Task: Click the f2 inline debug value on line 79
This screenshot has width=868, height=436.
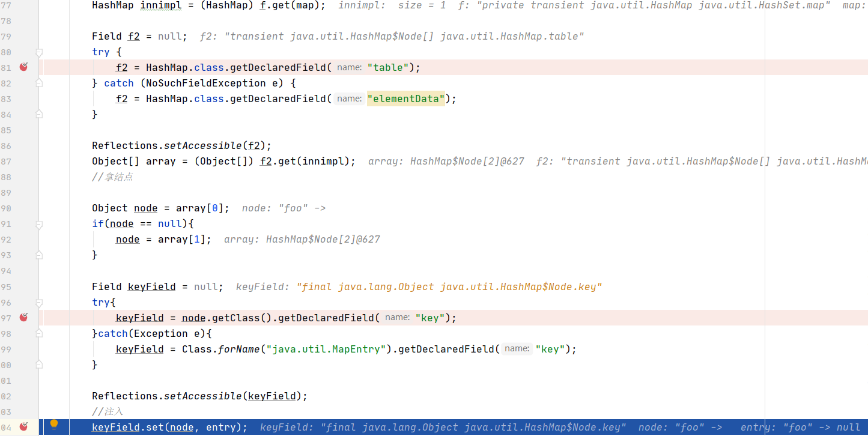Action: tap(392, 36)
